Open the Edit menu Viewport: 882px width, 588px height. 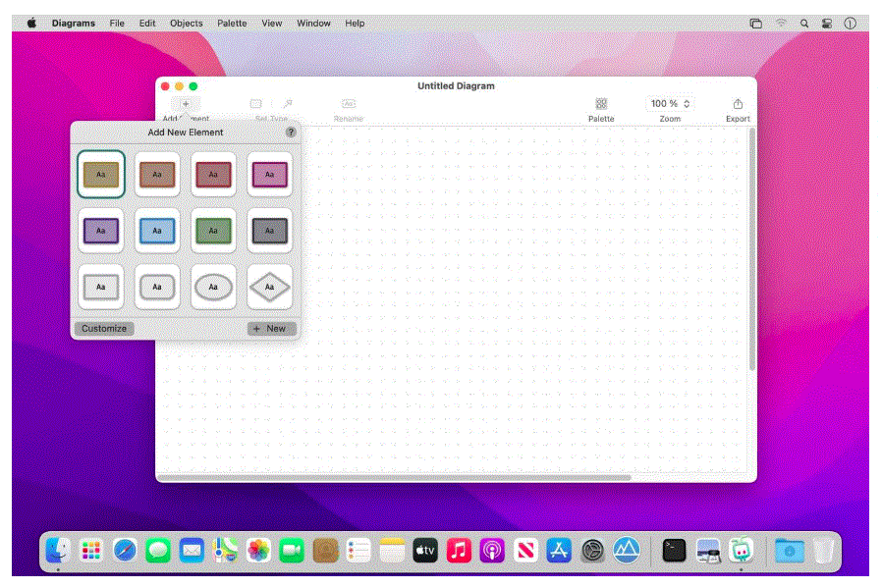coord(147,23)
